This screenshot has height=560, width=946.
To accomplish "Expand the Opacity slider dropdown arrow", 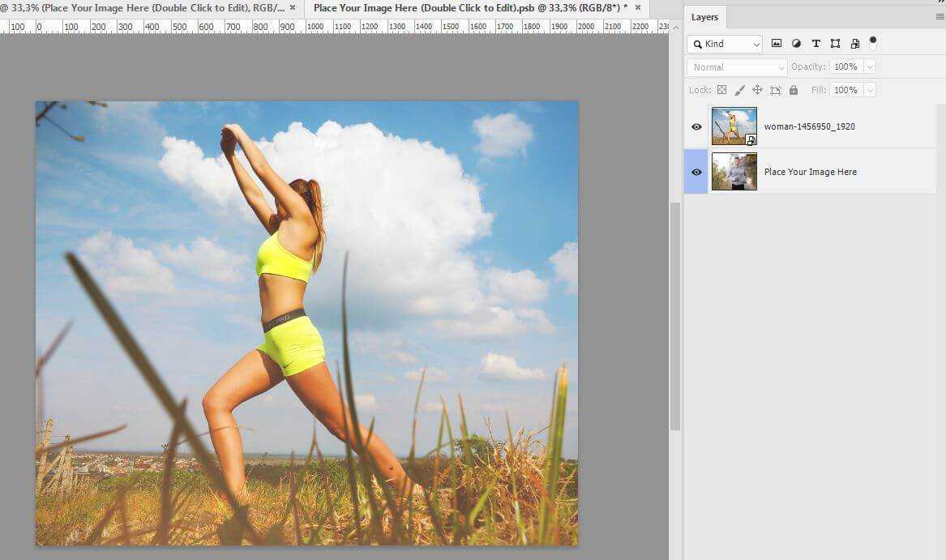I will (870, 67).
